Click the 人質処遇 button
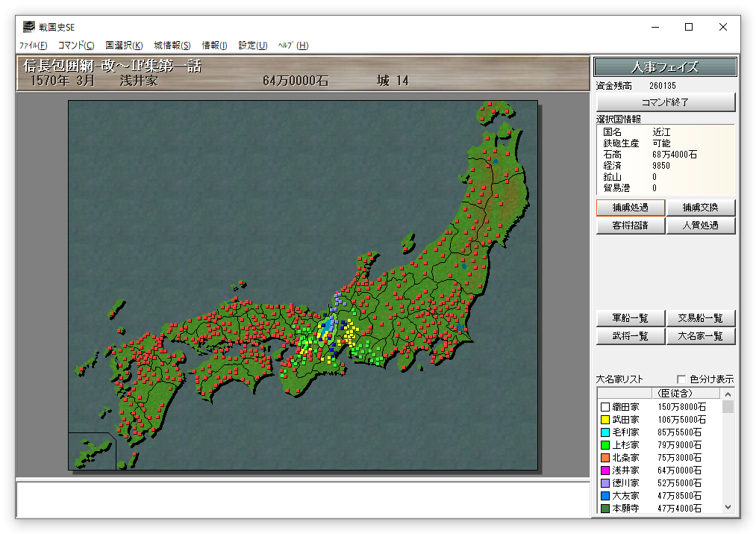The height and width of the screenshot is (534, 756). tap(700, 226)
